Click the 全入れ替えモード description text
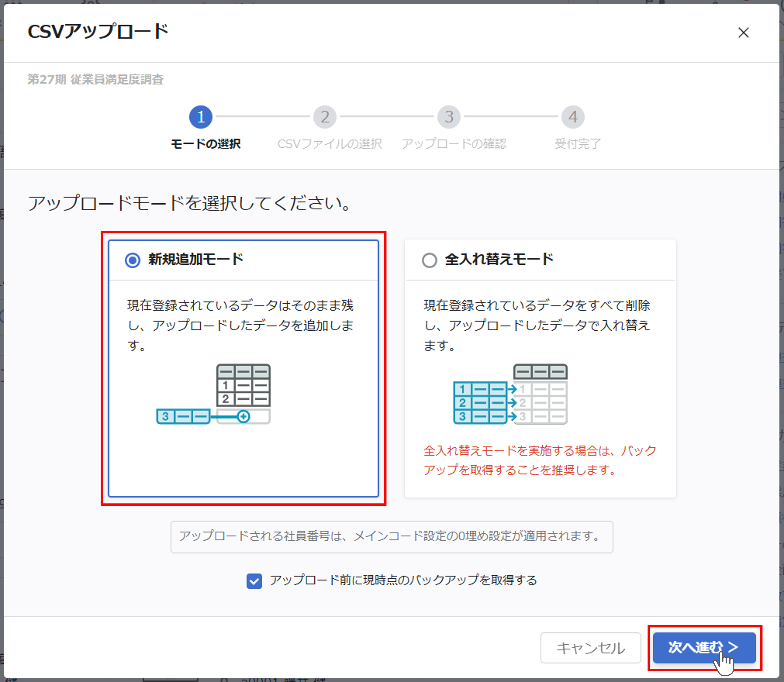Screen dimensions: 784x682 [537, 325]
